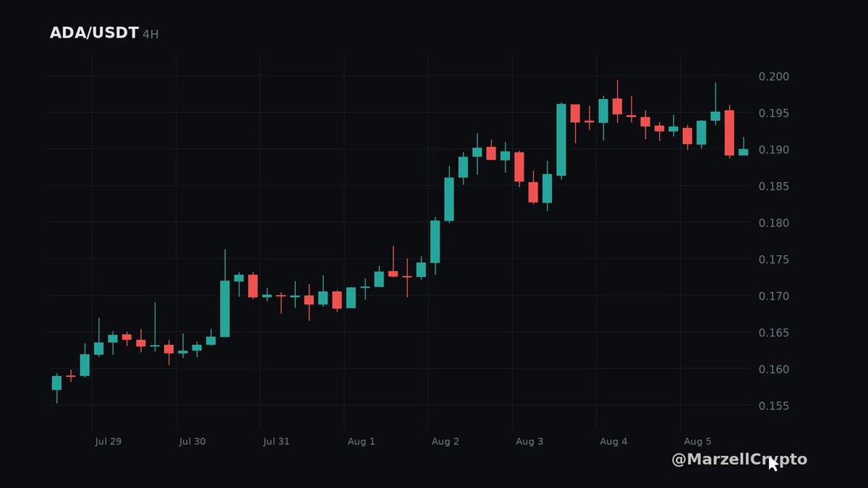Select the tall green candle rising to 0.196
The width and height of the screenshot is (868, 488).
(x=561, y=140)
